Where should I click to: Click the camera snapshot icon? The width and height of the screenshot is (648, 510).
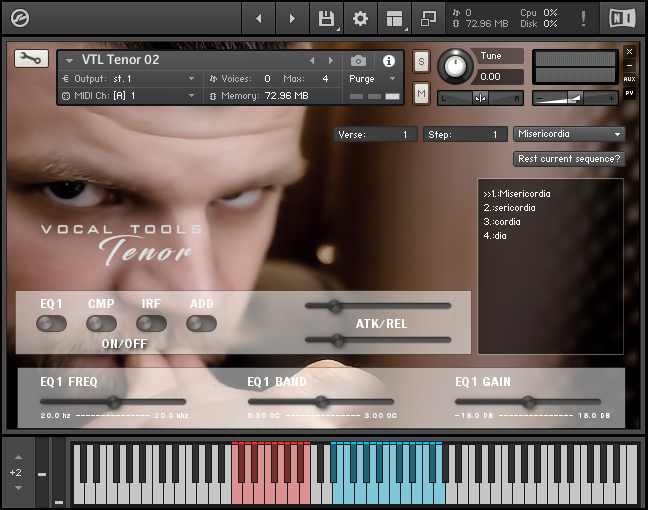pyautogui.click(x=358, y=61)
